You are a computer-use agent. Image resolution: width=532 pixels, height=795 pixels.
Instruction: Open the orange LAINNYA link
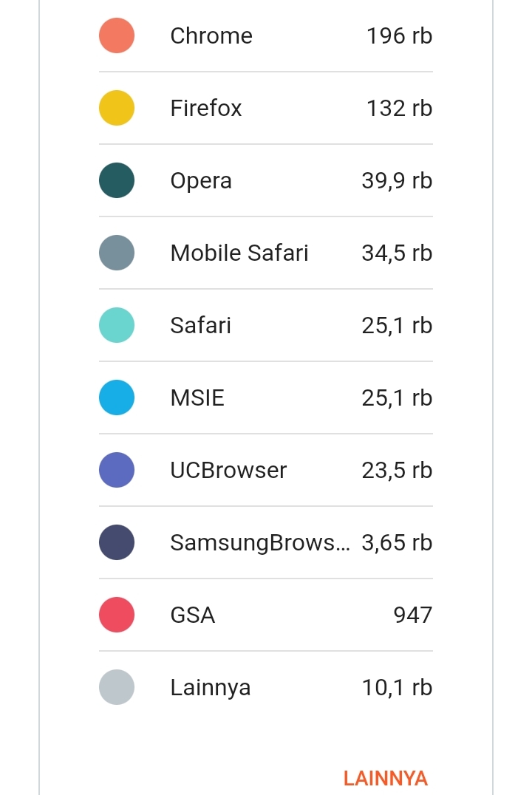pos(385,778)
